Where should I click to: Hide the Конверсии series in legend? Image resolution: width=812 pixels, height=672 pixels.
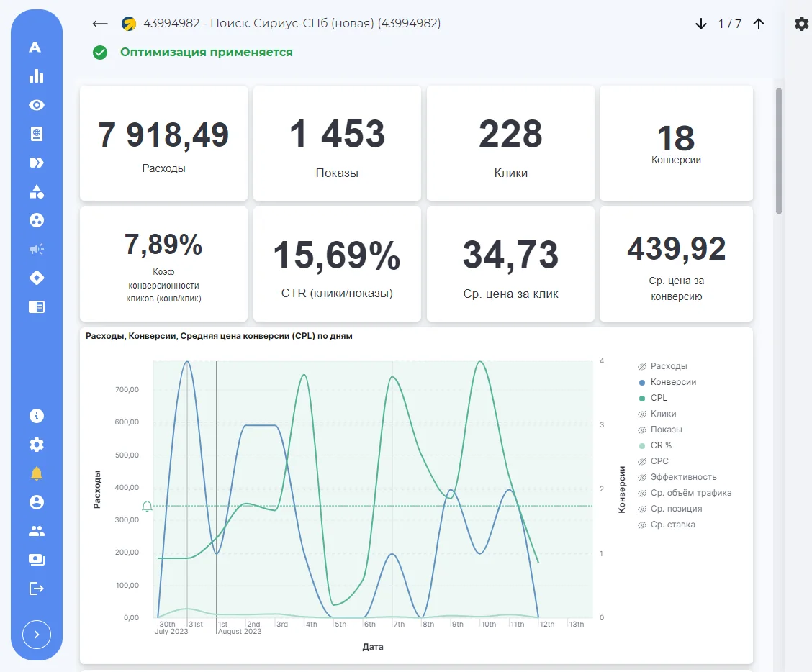pos(667,382)
